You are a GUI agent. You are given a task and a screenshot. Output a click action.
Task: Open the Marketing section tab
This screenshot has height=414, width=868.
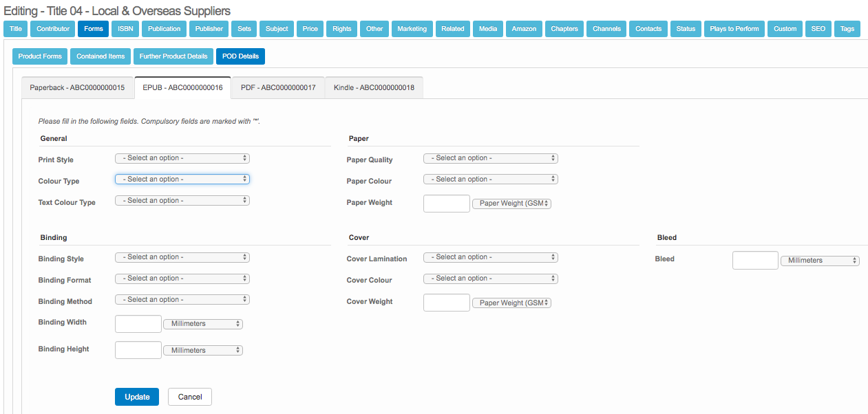412,29
